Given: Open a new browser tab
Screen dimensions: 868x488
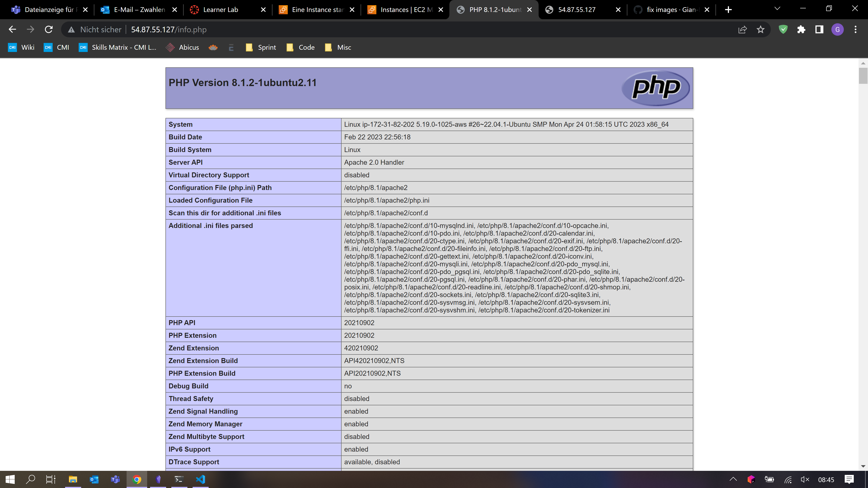Looking at the screenshot, I should tap(728, 10).
